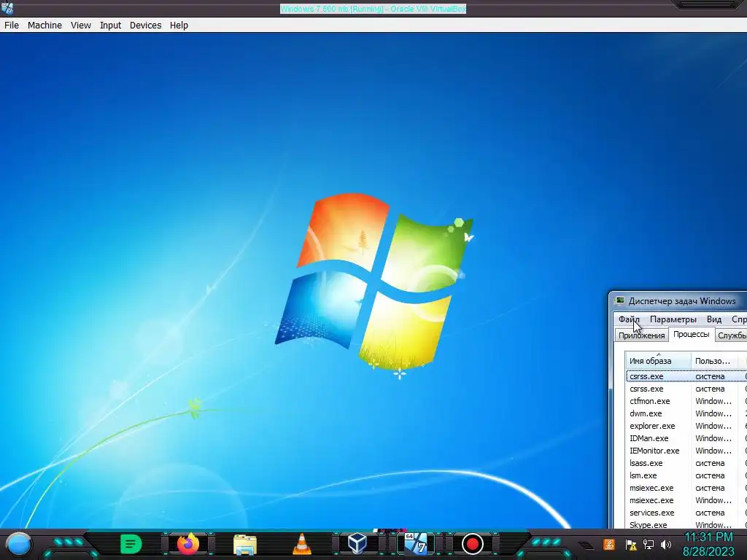Open the VirtualBox File menu

coord(12,26)
